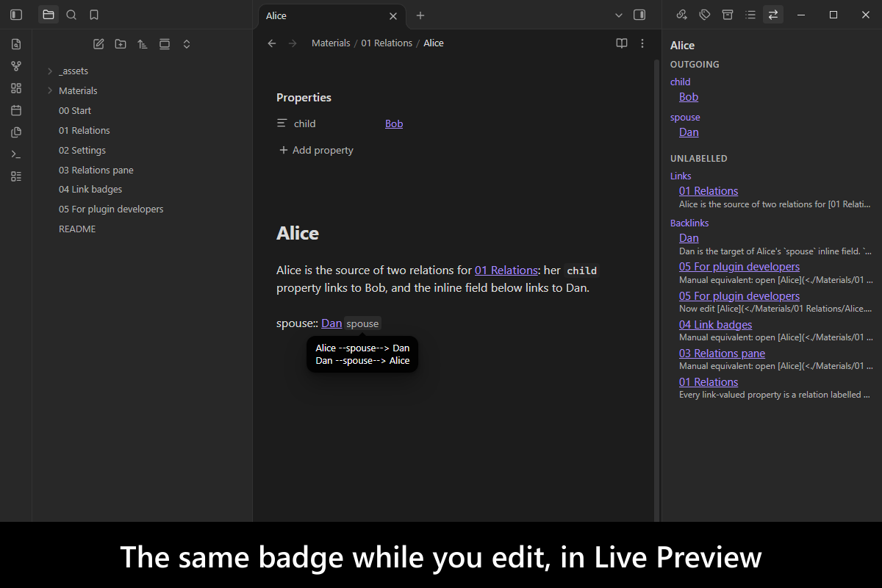This screenshot has width=882, height=588.
Task: Open the tab list dropdown
Action: [x=619, y=15]
